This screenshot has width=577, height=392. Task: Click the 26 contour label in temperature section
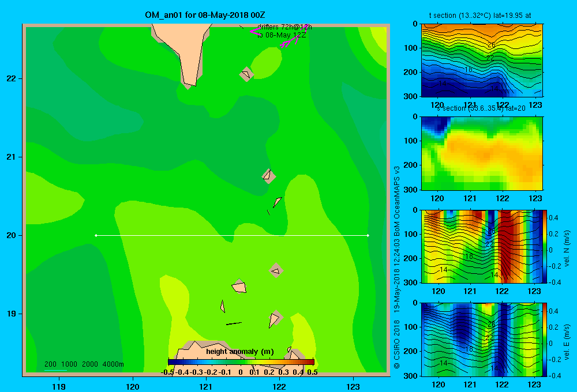(491, 45)
